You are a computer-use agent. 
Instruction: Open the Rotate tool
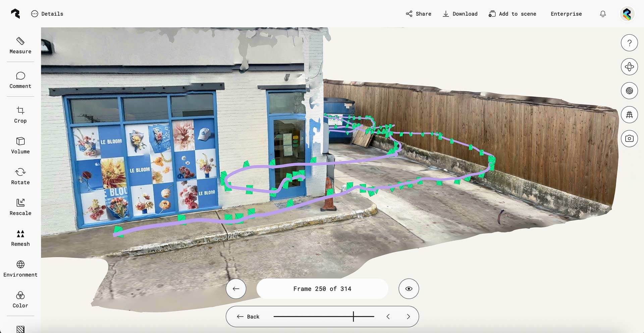[20, 176]
